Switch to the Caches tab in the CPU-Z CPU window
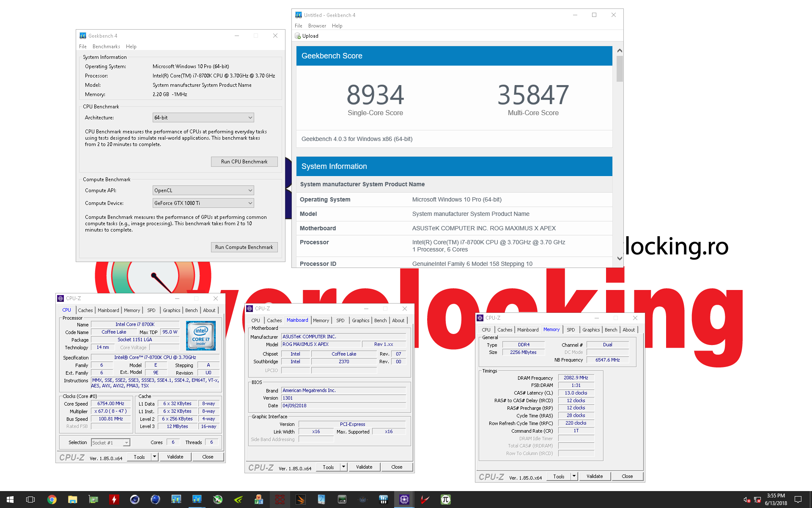This screenshot has width=812, height=508. pos(85,310)
